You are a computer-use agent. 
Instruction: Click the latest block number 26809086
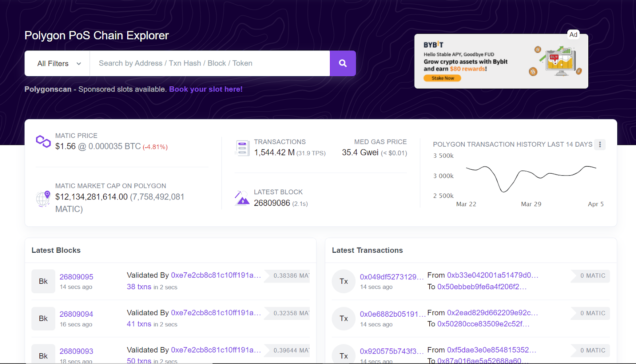pyautogui.click(x=272, y=203)
